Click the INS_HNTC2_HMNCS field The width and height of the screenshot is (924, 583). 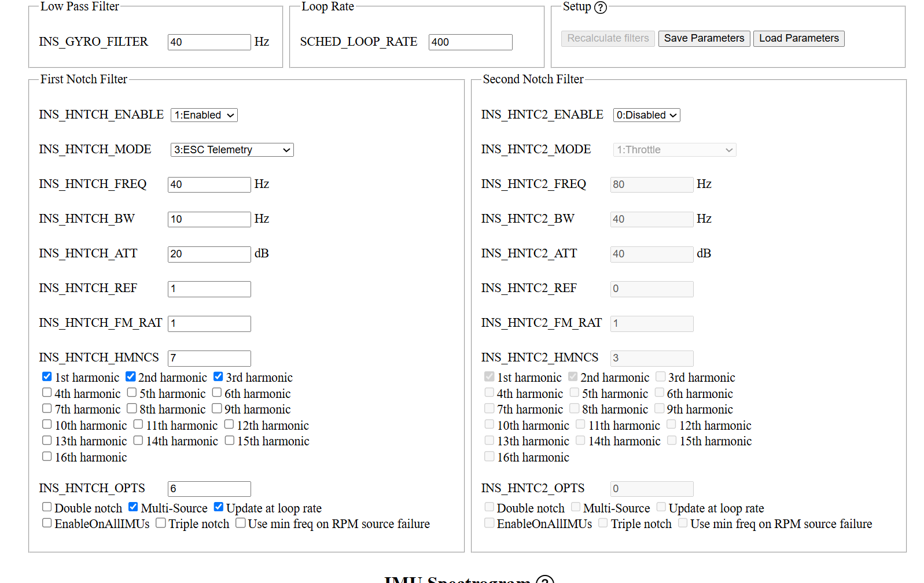652,358
